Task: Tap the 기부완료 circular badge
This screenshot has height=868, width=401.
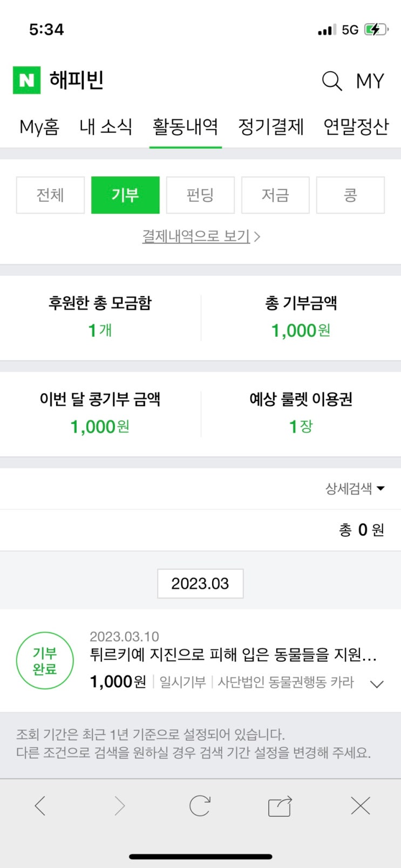Action: click(44, 661)
